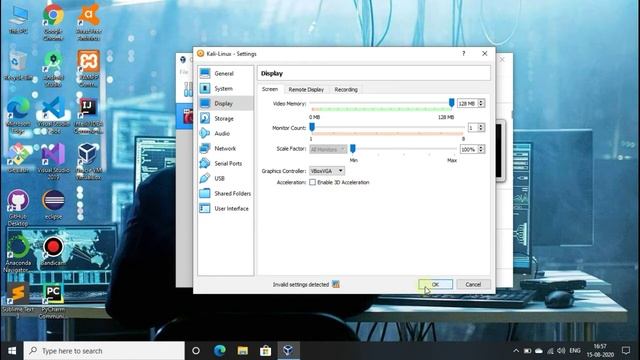This screenshot has height=360, width=640.
Task: Click the taskbar search box
Action: [104, 351]
